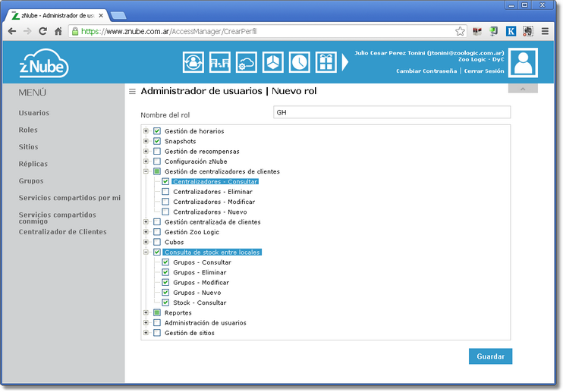Click the cloud settings header icon
This screenshot has width=563, height=392.
(x=247, y=62)
